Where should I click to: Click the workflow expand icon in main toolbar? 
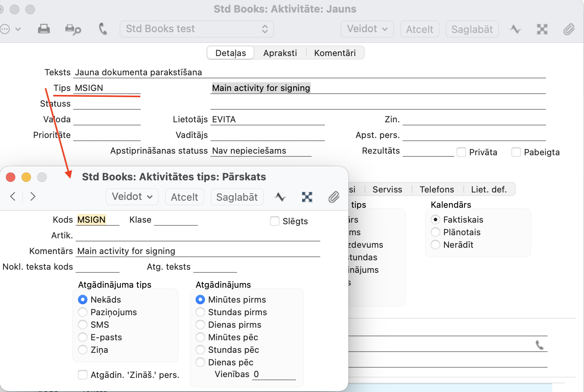(x=542, y=29)
